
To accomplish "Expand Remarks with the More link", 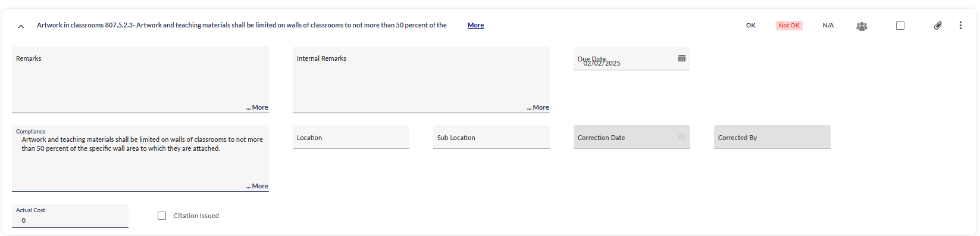I will [258, 107].
